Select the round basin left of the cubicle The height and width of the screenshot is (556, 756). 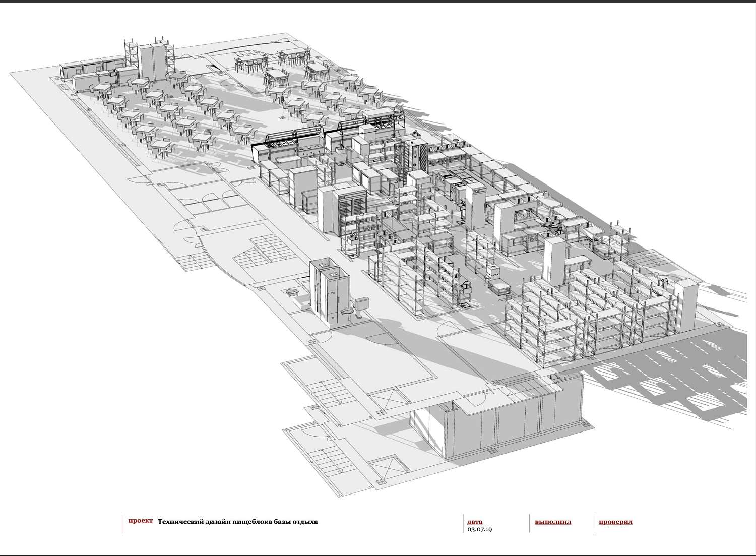coord(291,292)
